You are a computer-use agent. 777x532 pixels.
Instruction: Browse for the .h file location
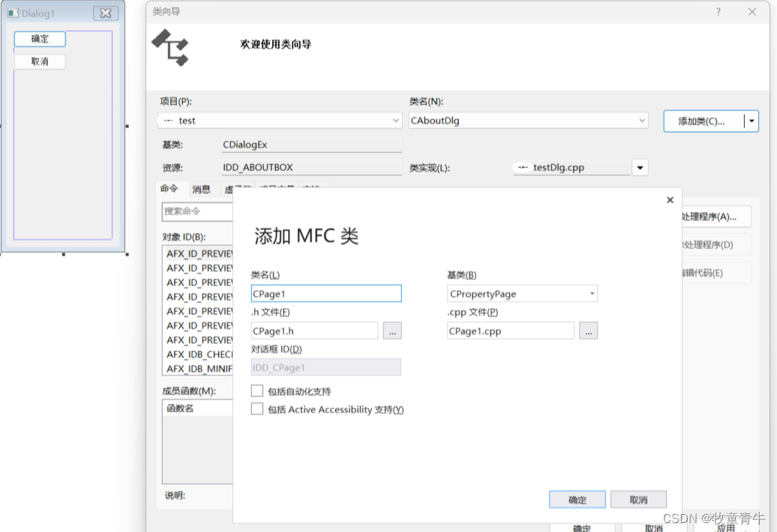pyautogui.click(x=392, y=331)
